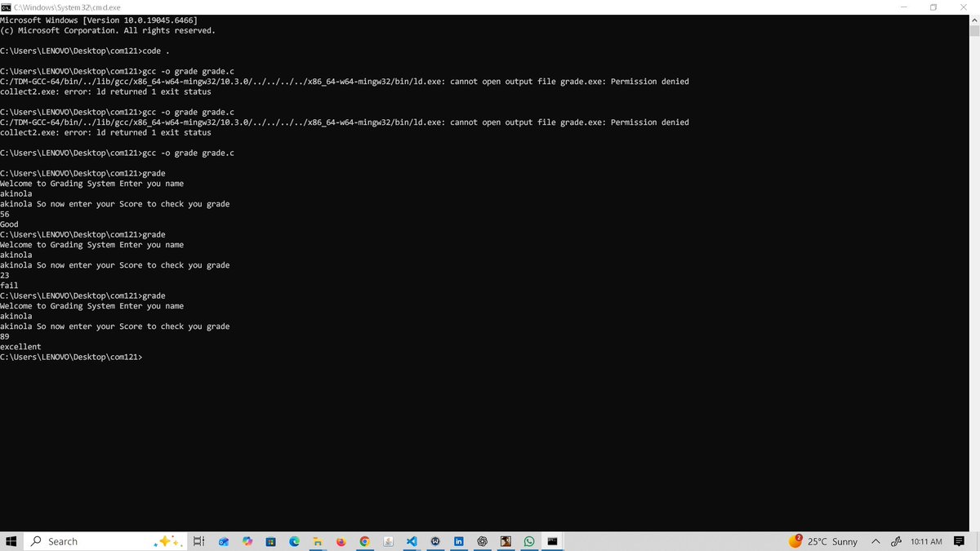Screen dimensions: 980x551
Task: Click the 'code .' command line
Action: click(x=85, y=51)
